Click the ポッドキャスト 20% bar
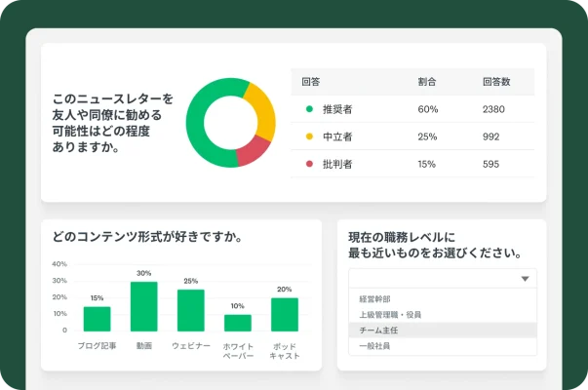Image resolution: width=588 pixels, height=390 pixels. point(285,315)
